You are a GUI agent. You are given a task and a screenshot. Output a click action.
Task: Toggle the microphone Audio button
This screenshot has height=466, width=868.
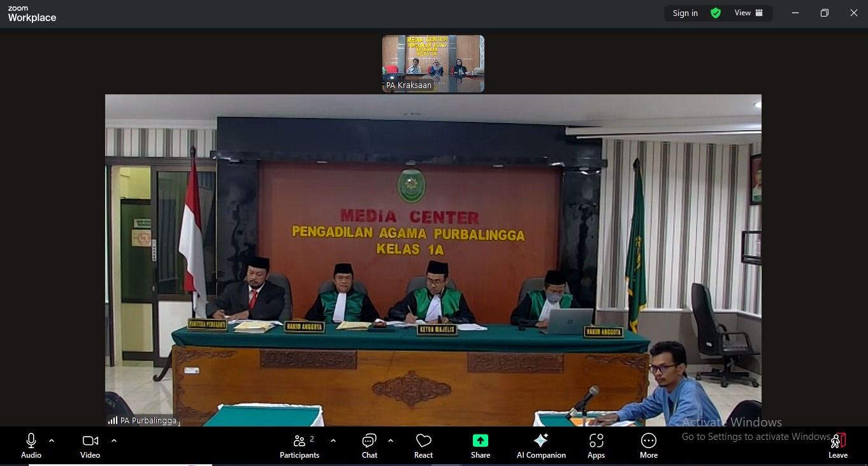31,446
